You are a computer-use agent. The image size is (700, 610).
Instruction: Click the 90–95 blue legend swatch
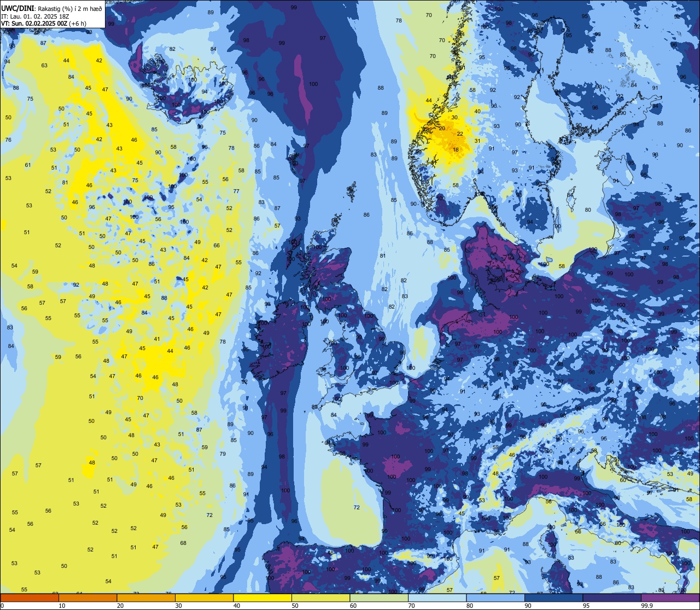pyautogui.click(x=553, y=597)
